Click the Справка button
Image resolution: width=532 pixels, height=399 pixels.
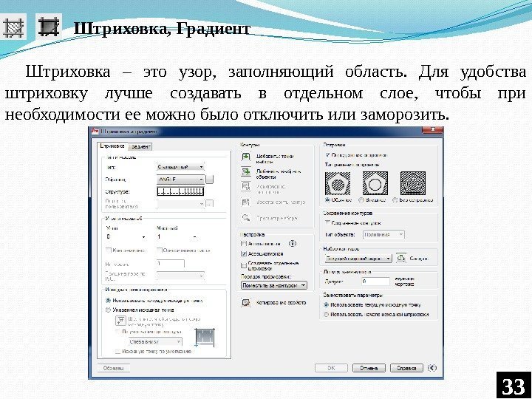tap(406, 368)
